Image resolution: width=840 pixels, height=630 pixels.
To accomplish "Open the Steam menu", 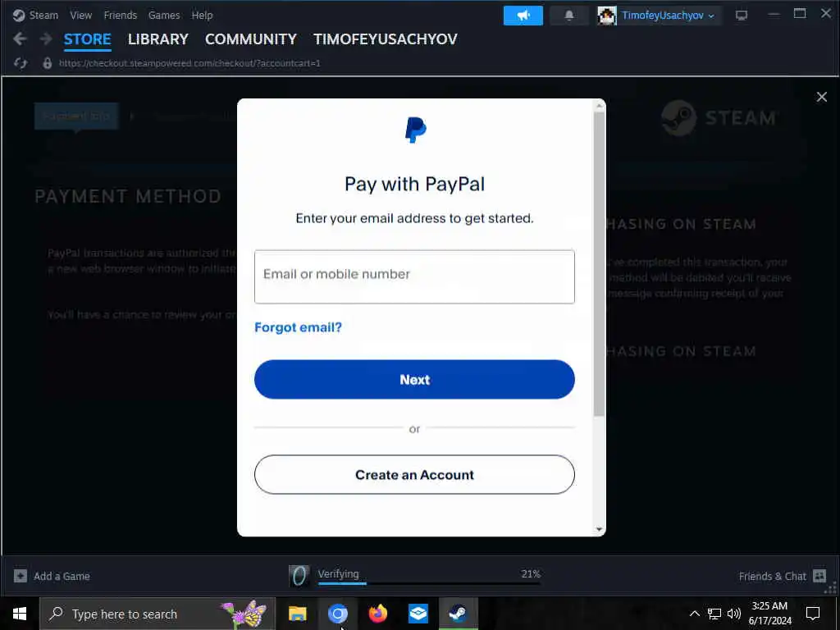I will pyautogui.click(x=43, y=16).
